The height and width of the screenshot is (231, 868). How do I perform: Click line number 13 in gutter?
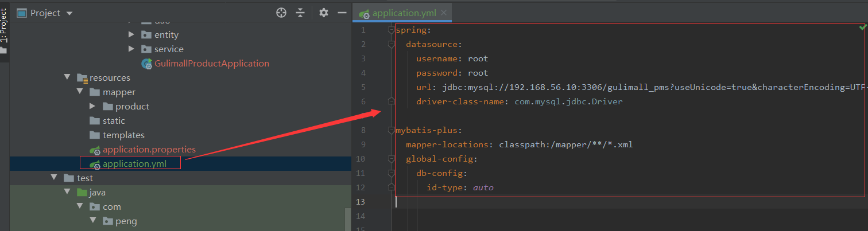361,202
